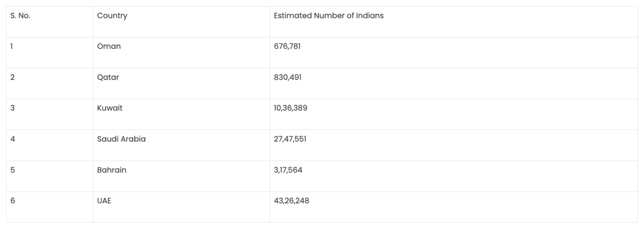Click the 27,47,551 Saudi Arabia value

pyautogui.click(x=290, y=139)
